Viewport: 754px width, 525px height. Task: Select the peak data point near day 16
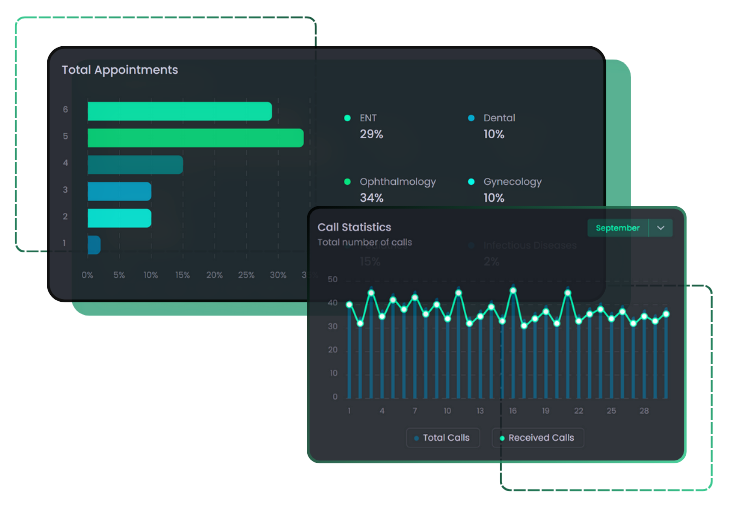pos(513,290)
